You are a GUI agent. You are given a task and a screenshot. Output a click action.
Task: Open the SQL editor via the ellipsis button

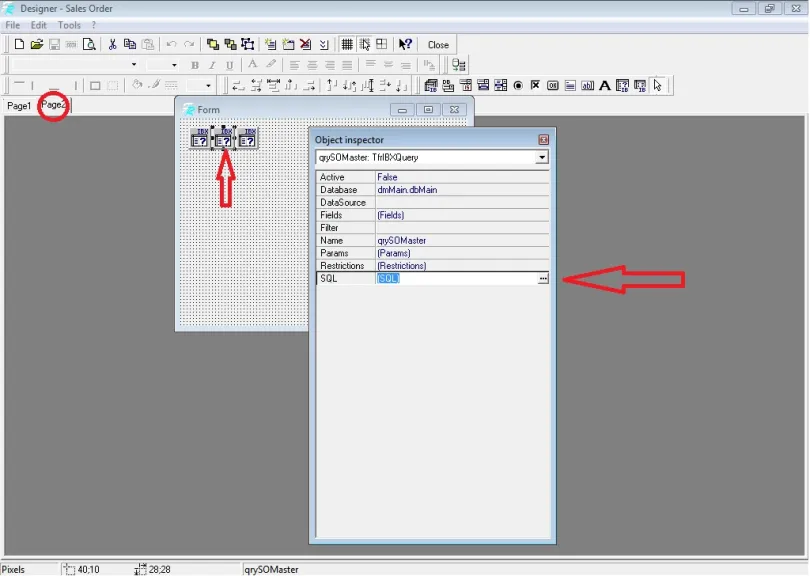(542, 278)
